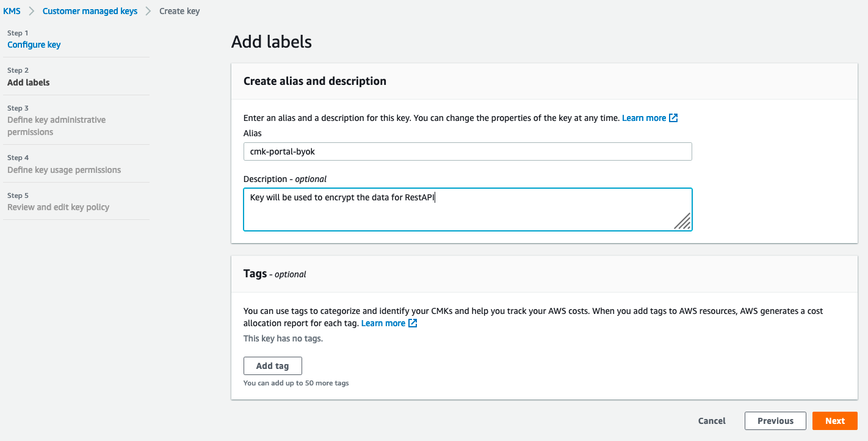Proceed with the Next button
The width and height of the screenshot is (868, 441).
pos(834,421)
